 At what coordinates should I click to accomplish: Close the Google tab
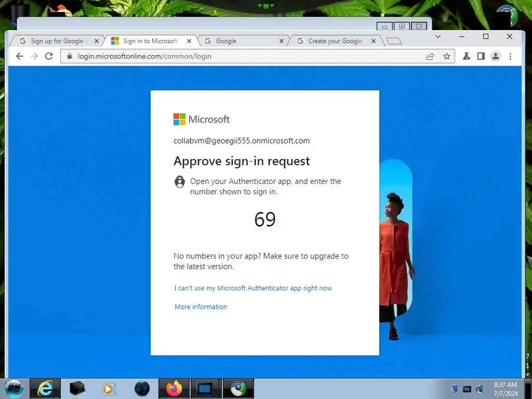pos(281,41)
